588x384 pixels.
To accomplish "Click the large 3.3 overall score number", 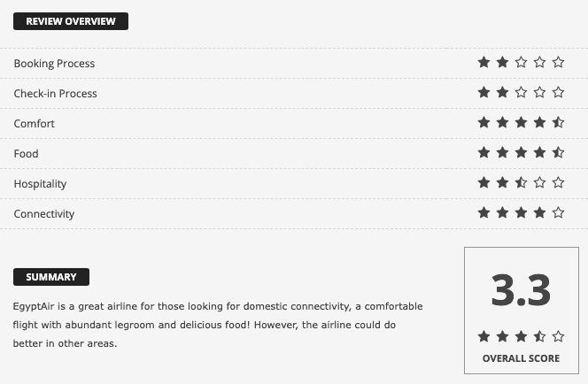I will pos(521,290).
